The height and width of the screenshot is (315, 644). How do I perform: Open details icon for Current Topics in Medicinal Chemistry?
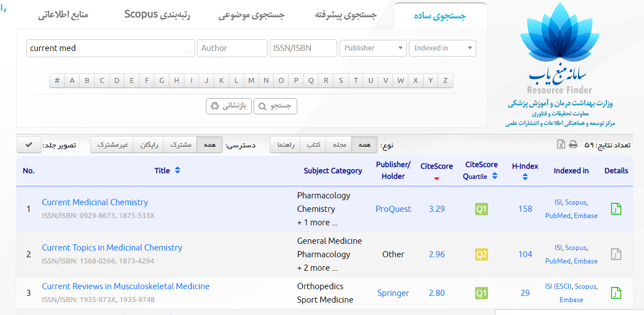pos(615,254)
